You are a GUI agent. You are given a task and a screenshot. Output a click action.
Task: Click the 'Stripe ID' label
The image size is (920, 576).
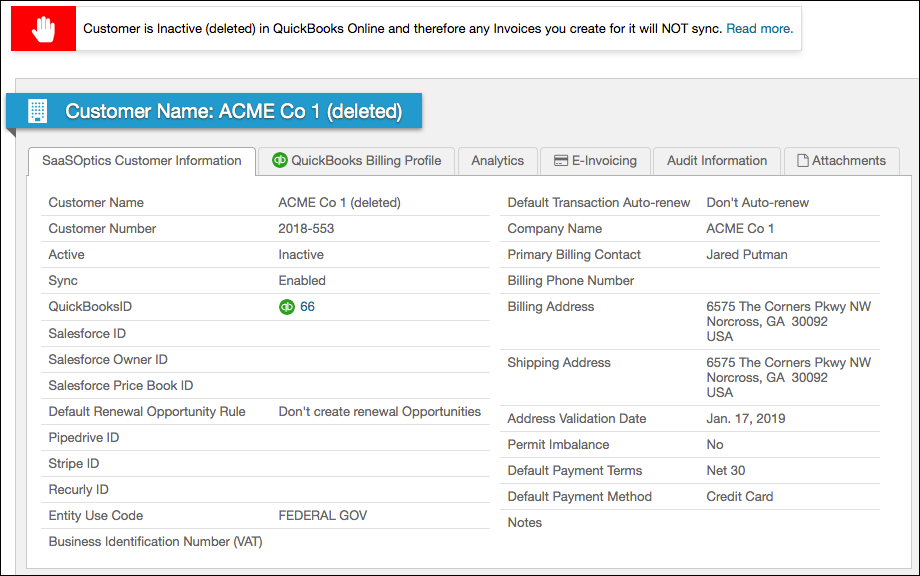click(x=74, y=463)
